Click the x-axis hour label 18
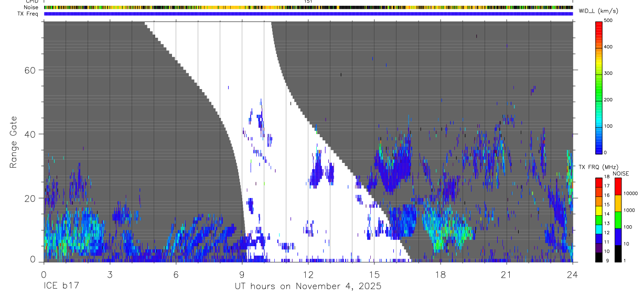Viewport: 644px width, 297px height. pyautogui.click(x=441, y=274)
